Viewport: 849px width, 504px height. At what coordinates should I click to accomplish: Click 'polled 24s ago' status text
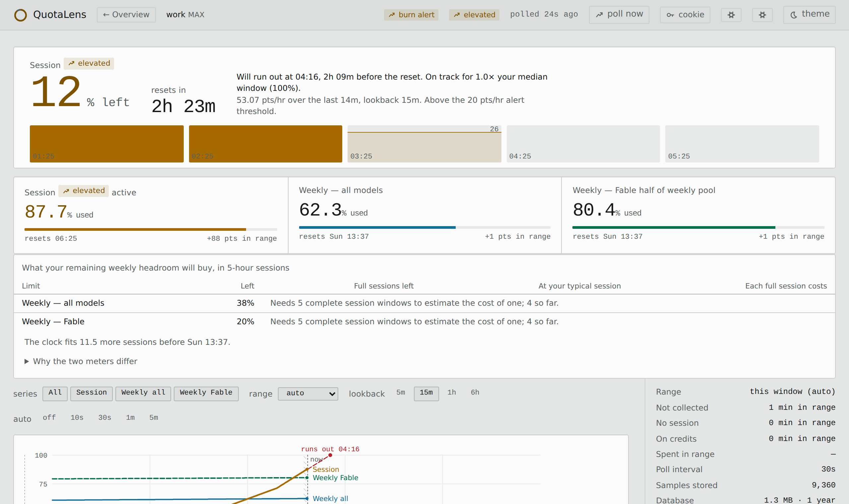coord(544,14)
